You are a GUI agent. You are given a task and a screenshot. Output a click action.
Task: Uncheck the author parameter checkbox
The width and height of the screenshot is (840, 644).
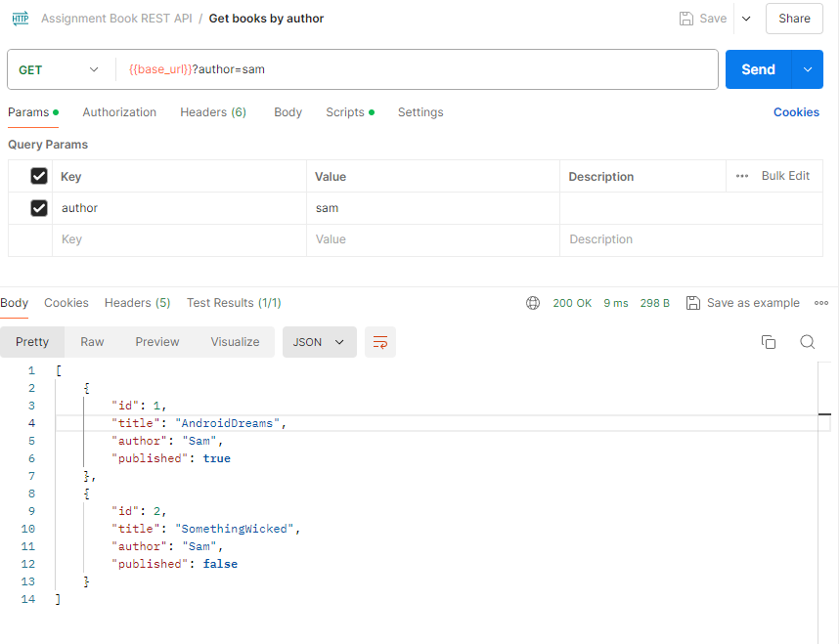pos(38,208)
